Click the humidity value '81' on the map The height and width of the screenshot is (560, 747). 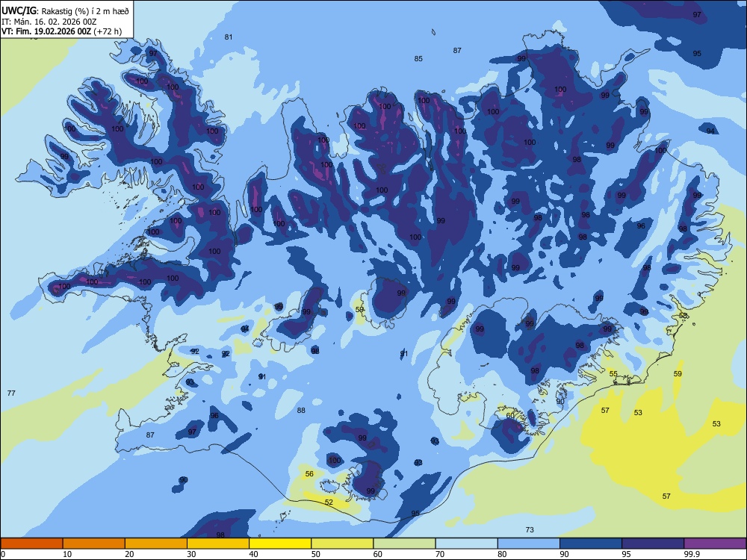pos(229,37)
